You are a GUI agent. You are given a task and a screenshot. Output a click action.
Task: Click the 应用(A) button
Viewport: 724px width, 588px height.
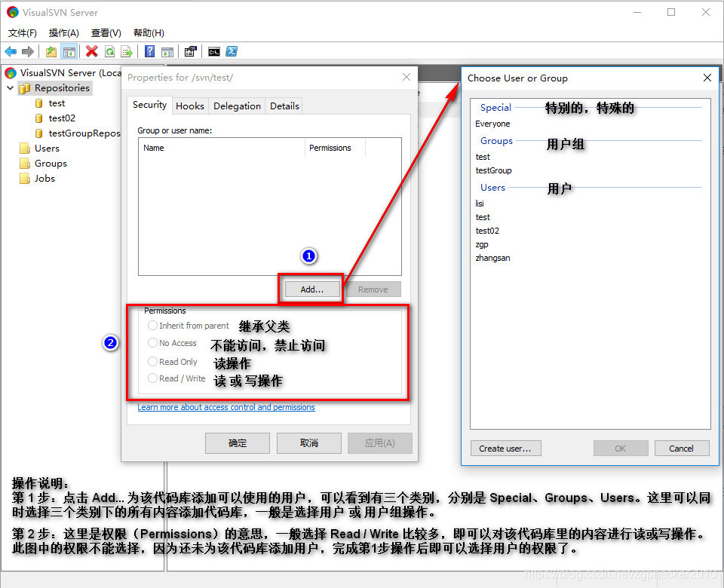click(379, 443)
